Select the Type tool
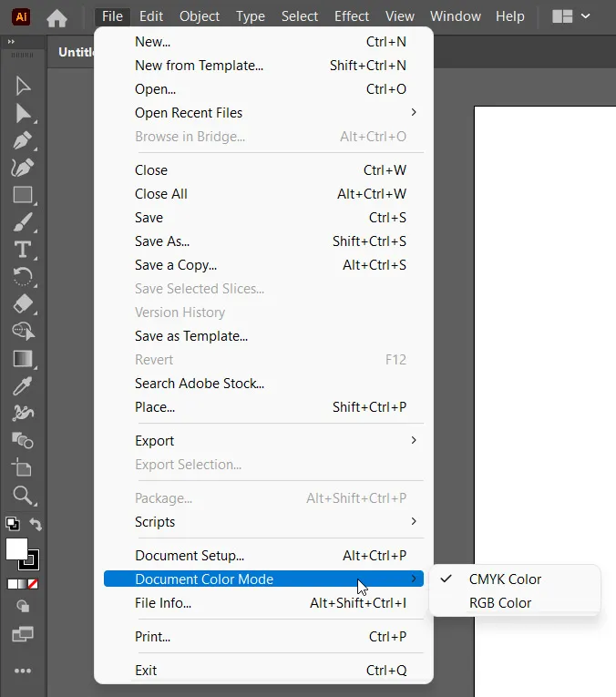Screen dimensions: 616x697 point(23,250)
